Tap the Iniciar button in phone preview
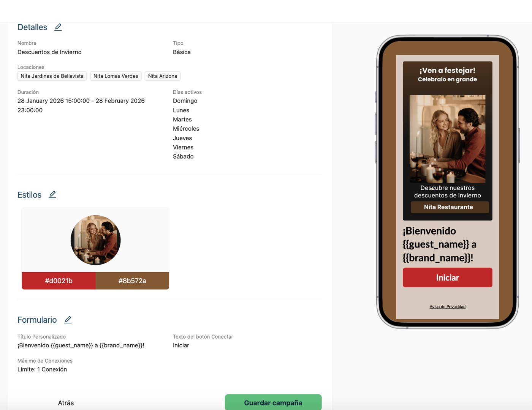532x410 pixels. pos(448,278)
